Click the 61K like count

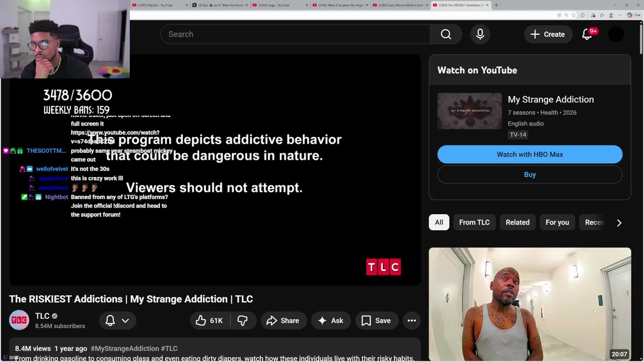coord(216,320)
